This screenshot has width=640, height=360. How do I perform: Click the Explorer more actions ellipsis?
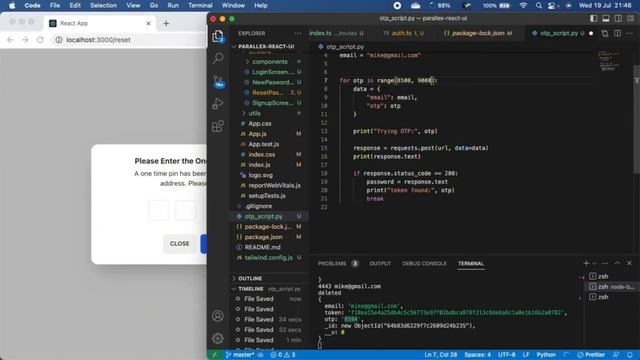click(298, 33)
